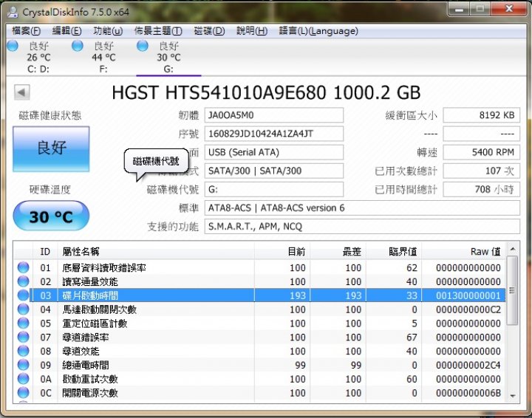This screenshot has width=532, height=418.
Task: Click the firmware field JA0OA5M0
Action: pos(274,115)
